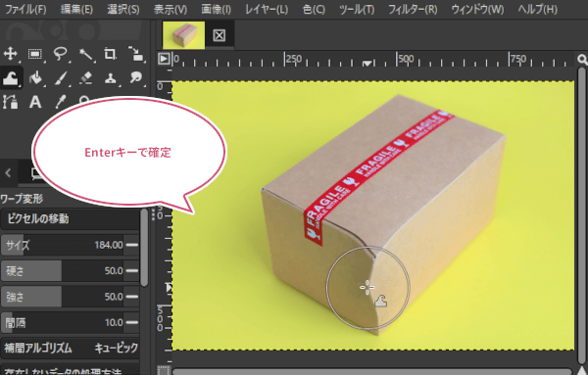This screenshot has width=588, height=375.
Task: Adjust the サイズ slider
Action: tap(62, 245)
